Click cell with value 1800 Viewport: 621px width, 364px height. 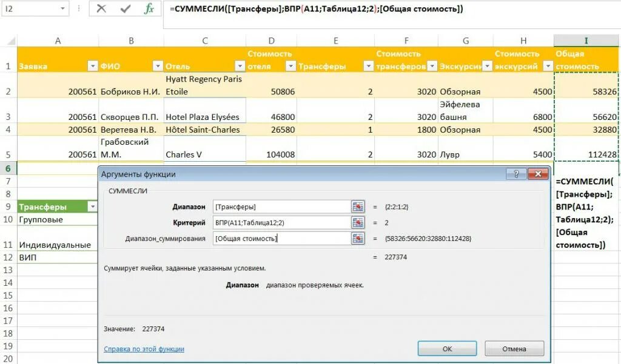406,130
